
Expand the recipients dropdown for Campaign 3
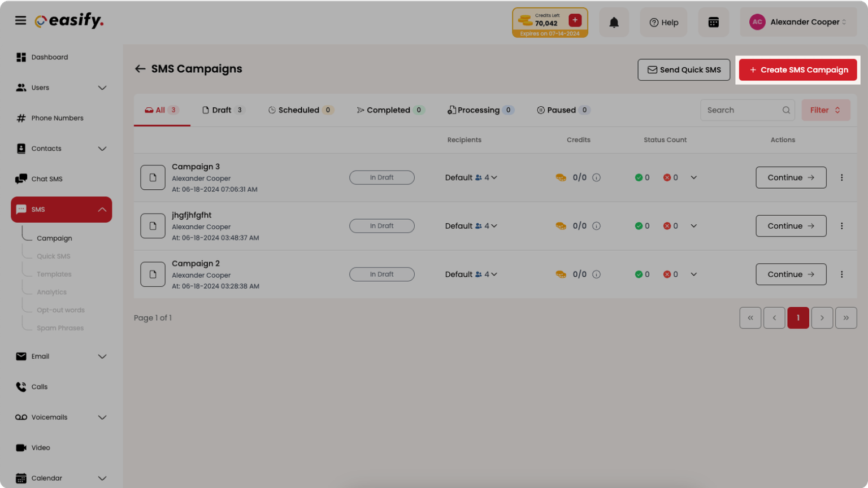(494, 177)
